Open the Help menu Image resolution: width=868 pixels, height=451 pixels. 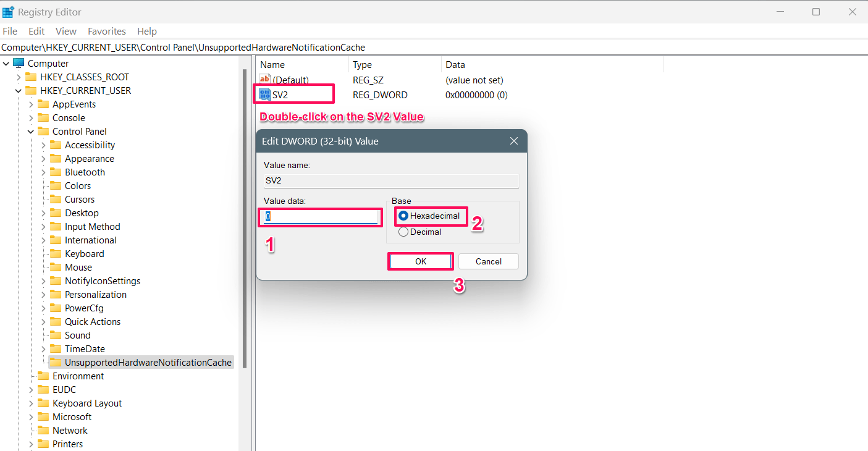point(147,31)
